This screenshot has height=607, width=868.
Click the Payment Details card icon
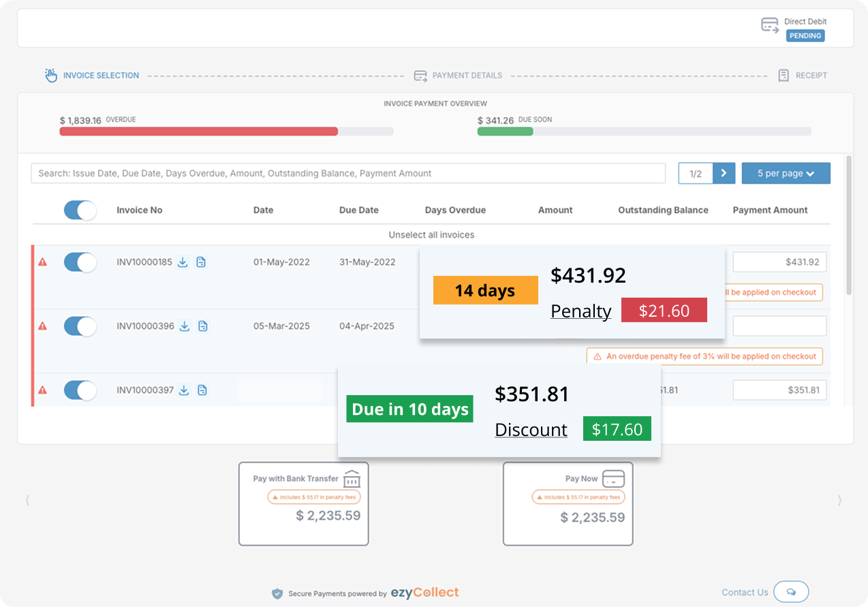(x=420, y=76)
